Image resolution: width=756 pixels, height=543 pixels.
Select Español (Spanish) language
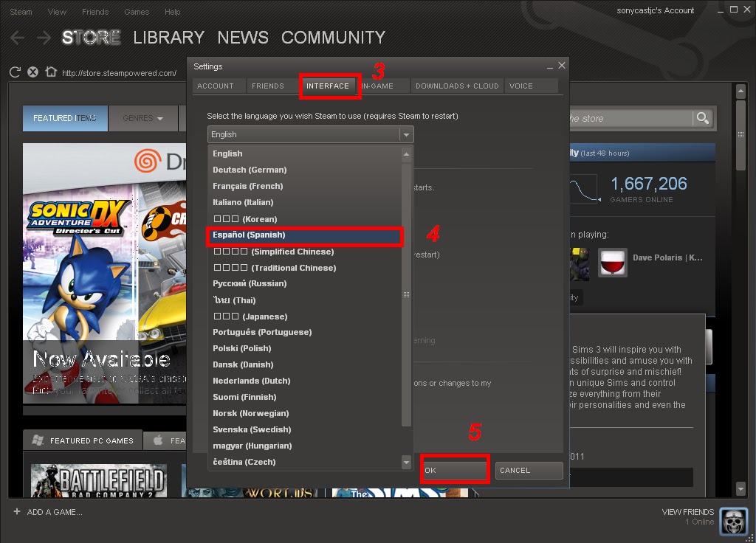point(304,235)
